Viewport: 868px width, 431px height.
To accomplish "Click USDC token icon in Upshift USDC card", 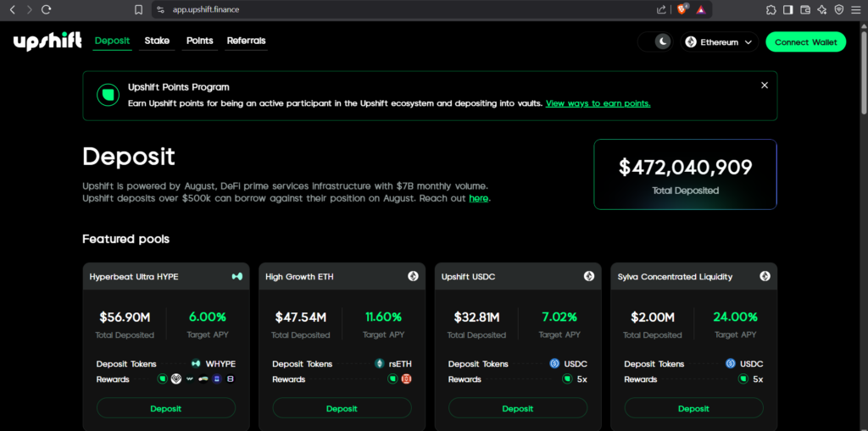I will coord(554,363).
